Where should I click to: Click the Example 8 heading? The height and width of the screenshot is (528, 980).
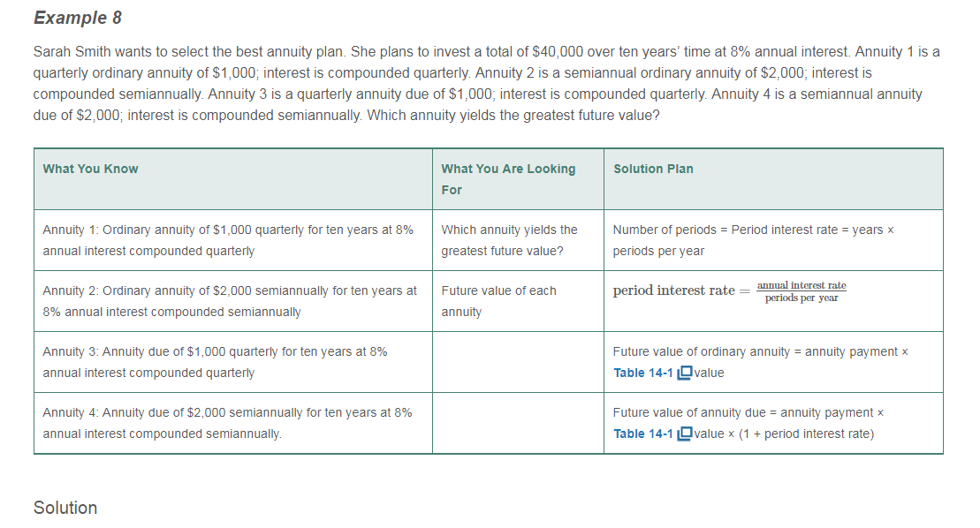pyautogui.click(x=78, y=18)
